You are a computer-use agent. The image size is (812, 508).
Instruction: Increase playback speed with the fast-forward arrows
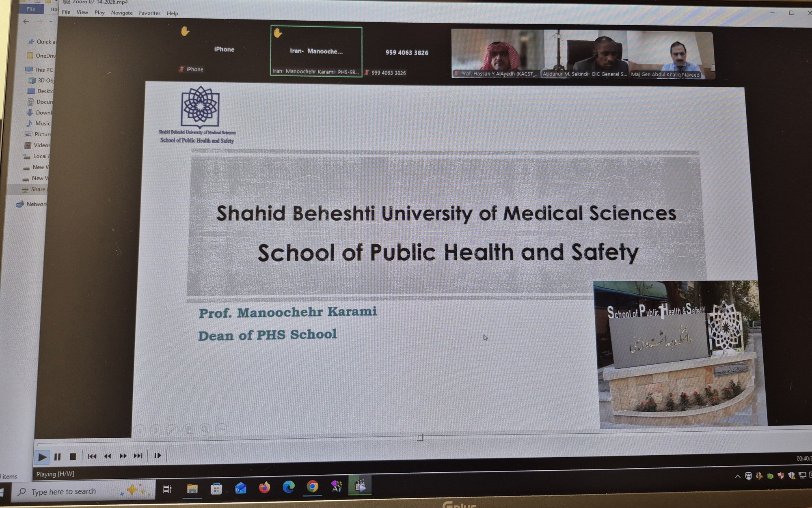click(x=123, y=456)
